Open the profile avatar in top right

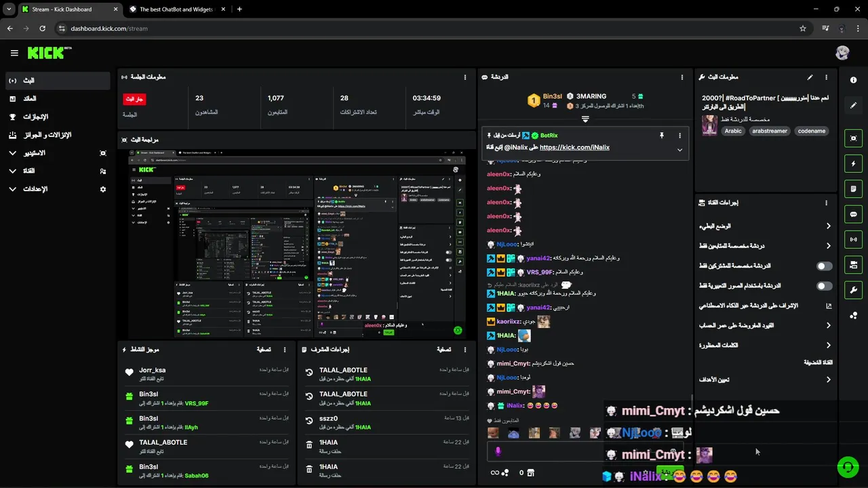(842, 53)
